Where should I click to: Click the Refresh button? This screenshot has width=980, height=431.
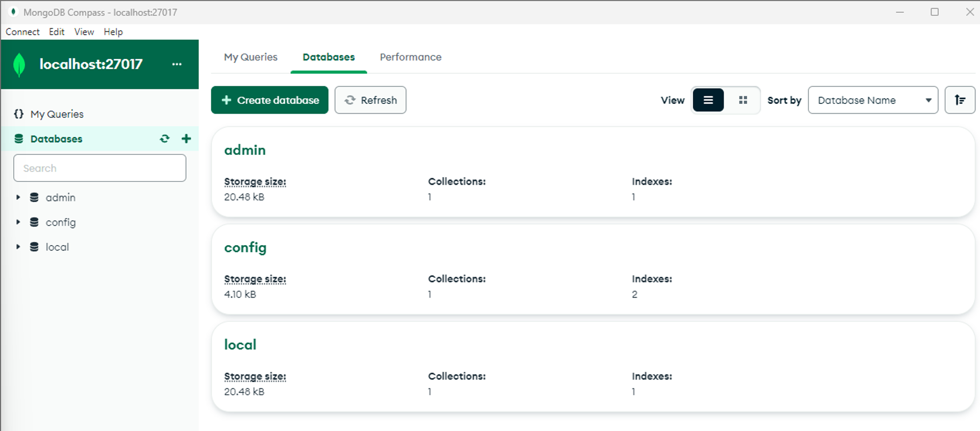tap(370, 100)
